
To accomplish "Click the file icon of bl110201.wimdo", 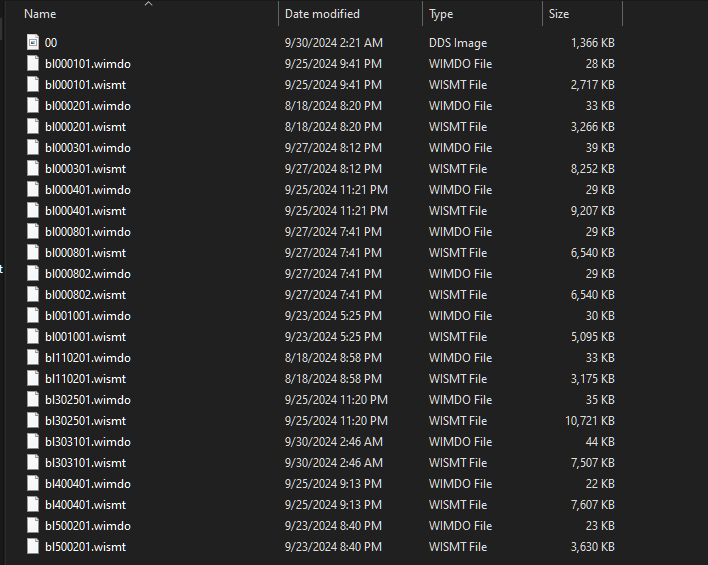I will (x=33, y=358).
